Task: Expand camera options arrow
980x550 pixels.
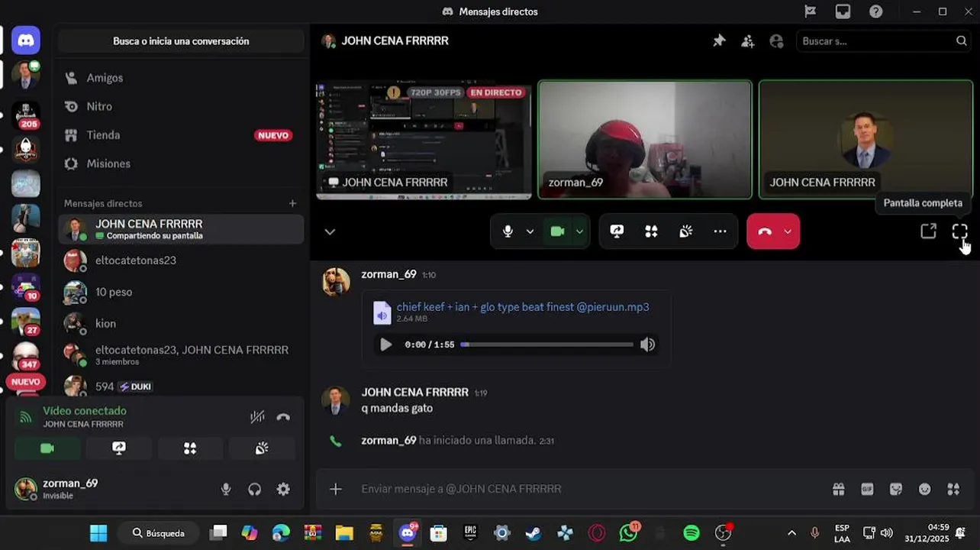Action: (x=579, y=231)
